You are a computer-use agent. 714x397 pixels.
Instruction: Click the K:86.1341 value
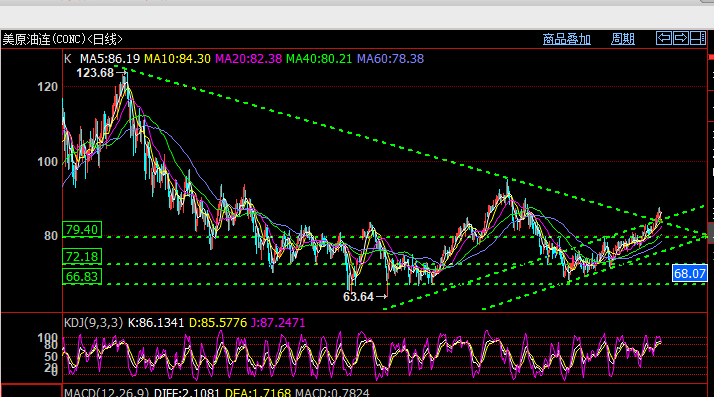coord(156,323)
